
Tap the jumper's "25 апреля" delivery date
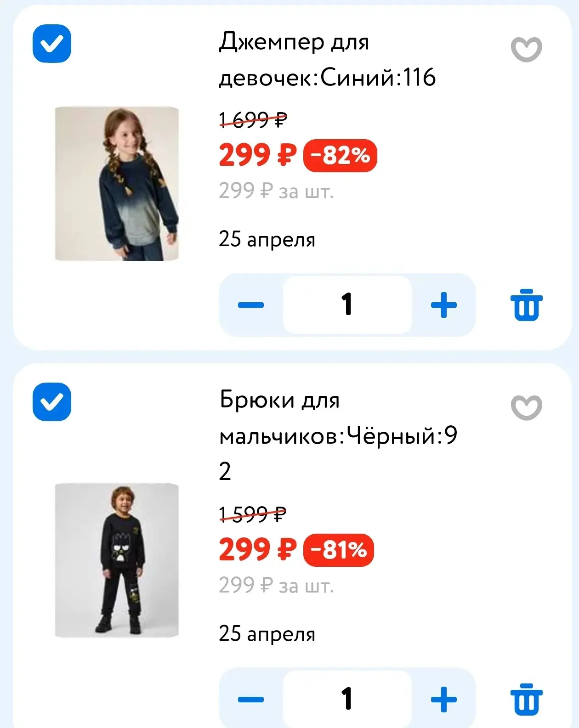267,239
